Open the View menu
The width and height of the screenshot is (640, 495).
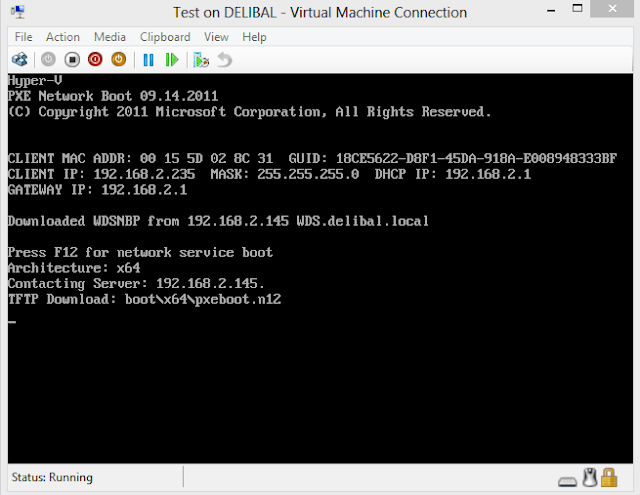(216, 37)
